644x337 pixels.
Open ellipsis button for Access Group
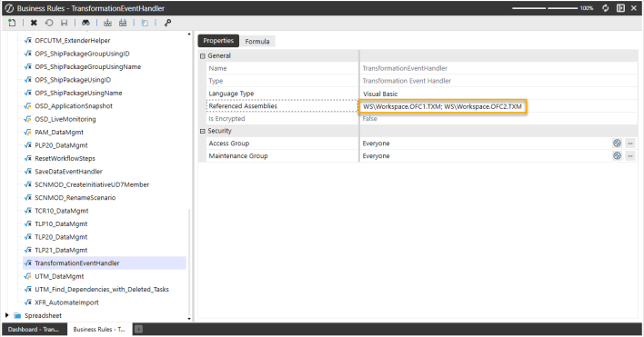(630, 144)
